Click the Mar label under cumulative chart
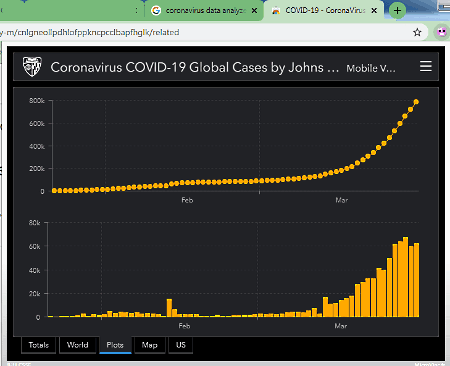The image size is (450, 366). coord(342,200)
